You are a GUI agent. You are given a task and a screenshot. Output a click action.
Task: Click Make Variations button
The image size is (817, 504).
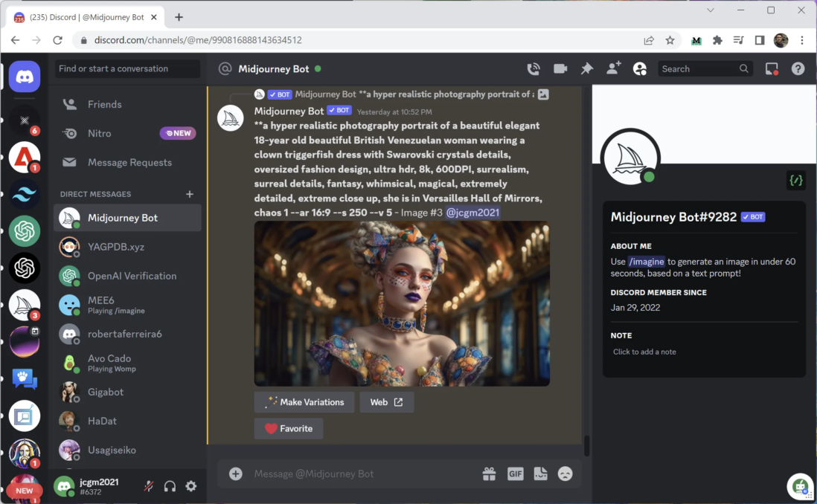(x=304, y=402)
